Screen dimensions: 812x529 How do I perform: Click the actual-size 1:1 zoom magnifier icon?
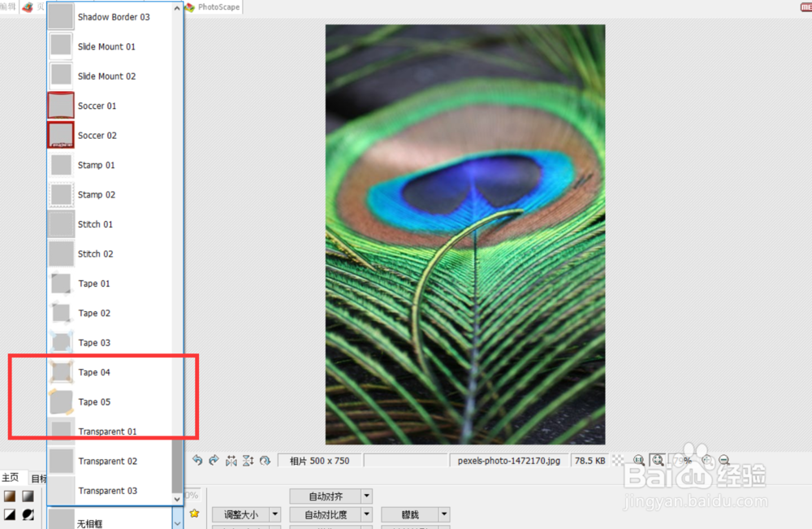(638, 460)
